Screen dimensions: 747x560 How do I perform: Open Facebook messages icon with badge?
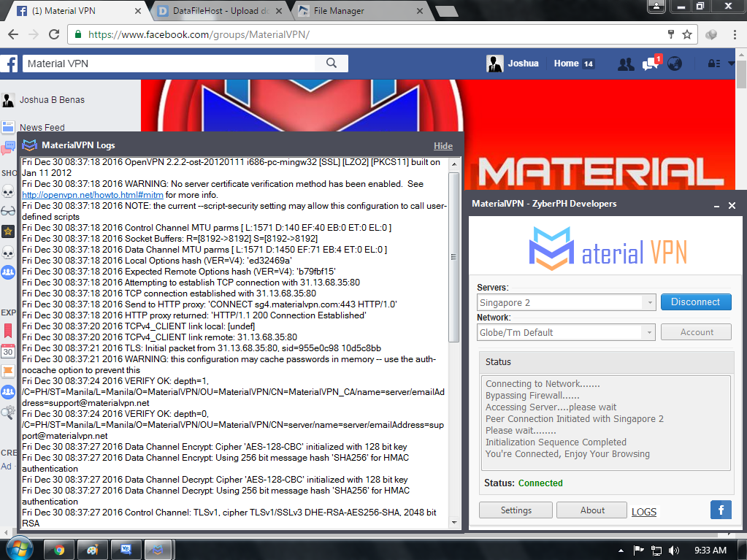[651, 63]
